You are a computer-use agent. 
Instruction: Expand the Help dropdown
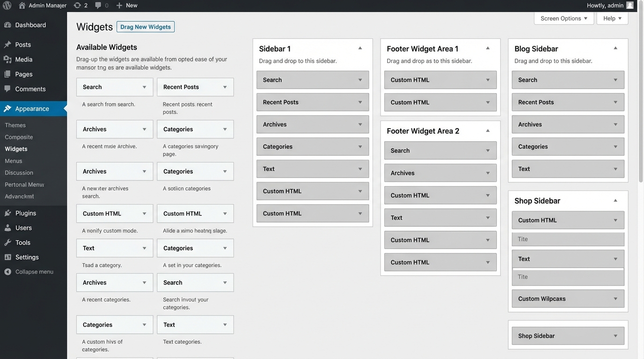click(612, 18)
